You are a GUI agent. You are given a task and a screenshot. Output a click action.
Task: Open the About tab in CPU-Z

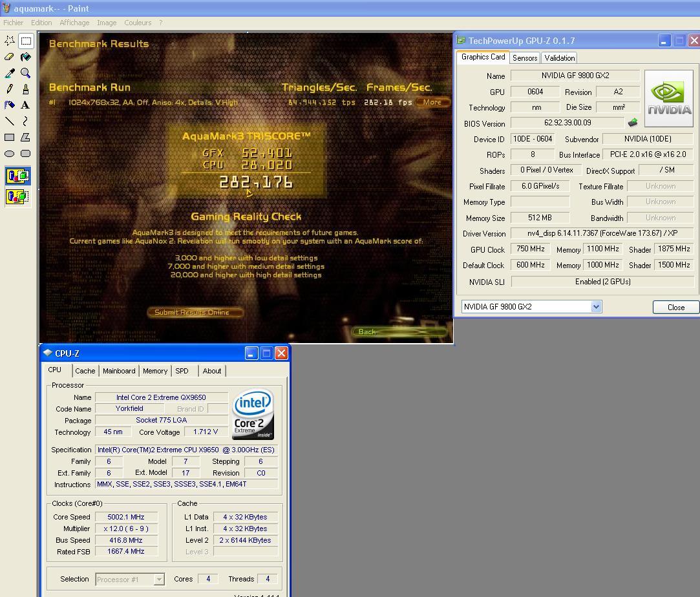211,371
